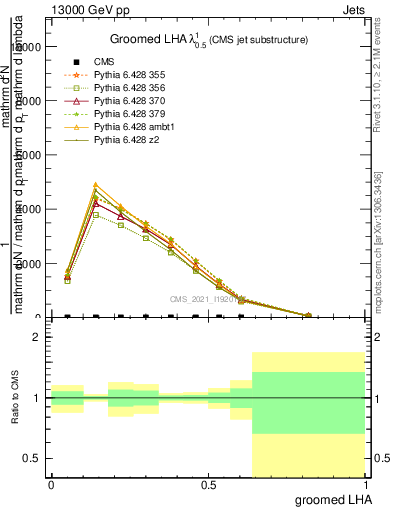393x512 pixels.
Task: Click x-axis tick label '0.5'
Action: click(x=208, y=485)
